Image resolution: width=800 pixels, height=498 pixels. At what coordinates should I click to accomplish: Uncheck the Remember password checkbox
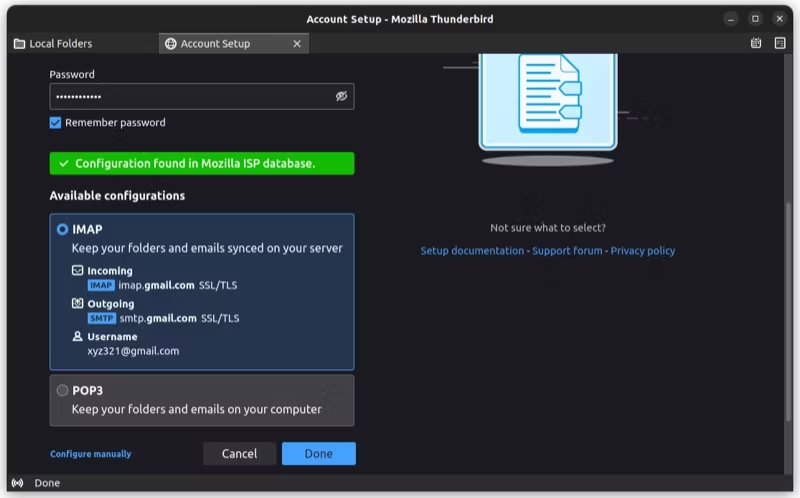click(x=56, y=122)
